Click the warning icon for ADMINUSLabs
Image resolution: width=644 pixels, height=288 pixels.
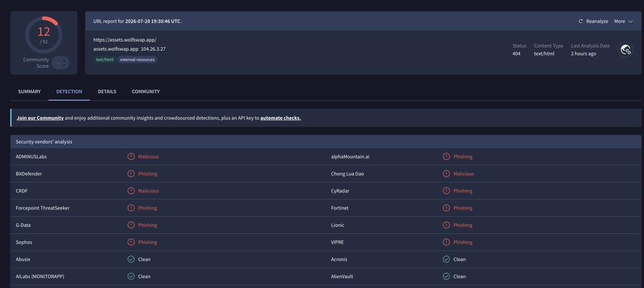131,157
